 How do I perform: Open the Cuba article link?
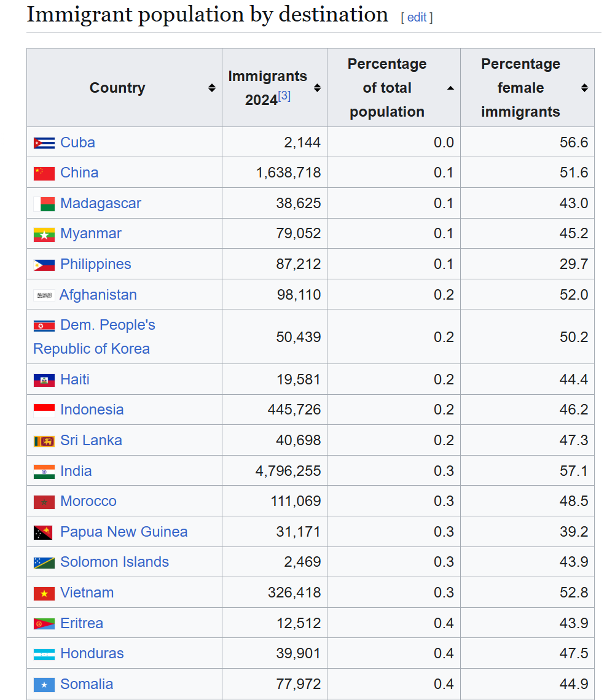pyautogui.click(x=77, y=142)
